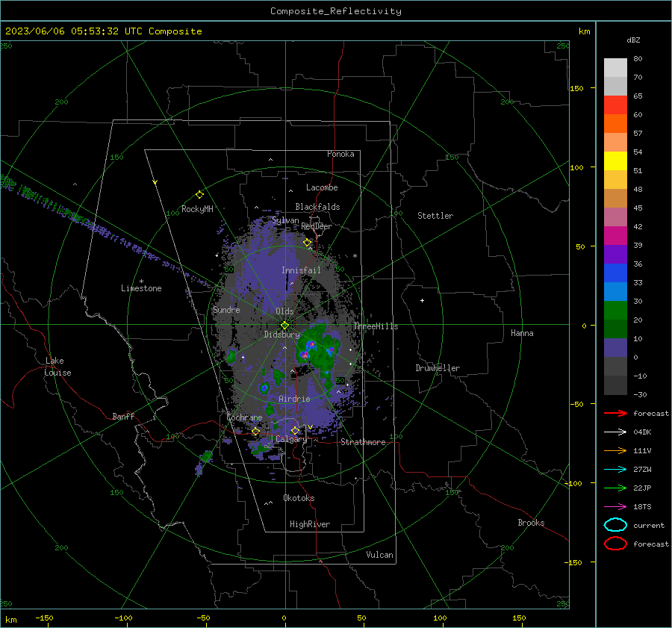Select the 20 dBZ green swatch

click(615, 310)
